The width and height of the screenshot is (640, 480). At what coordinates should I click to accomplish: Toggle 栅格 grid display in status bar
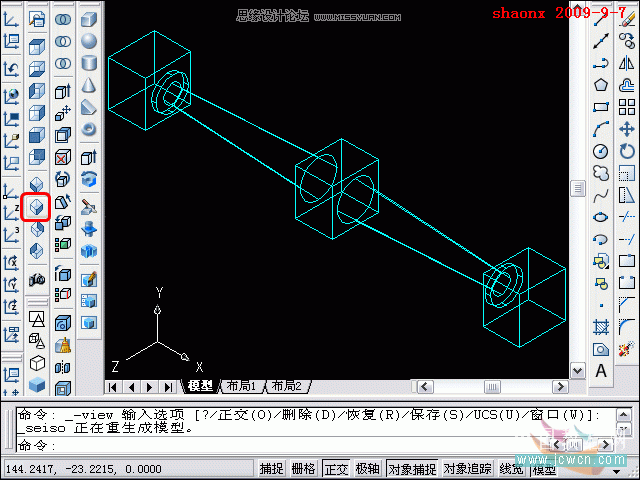303,468
